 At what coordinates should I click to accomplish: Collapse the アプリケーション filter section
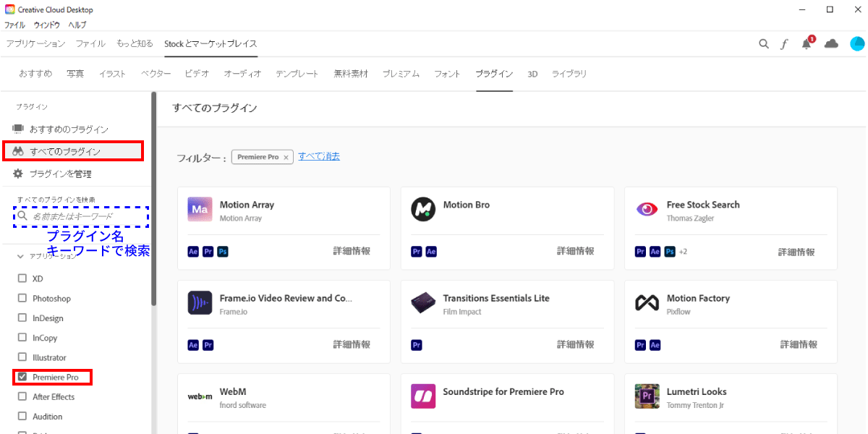point(20,256)
